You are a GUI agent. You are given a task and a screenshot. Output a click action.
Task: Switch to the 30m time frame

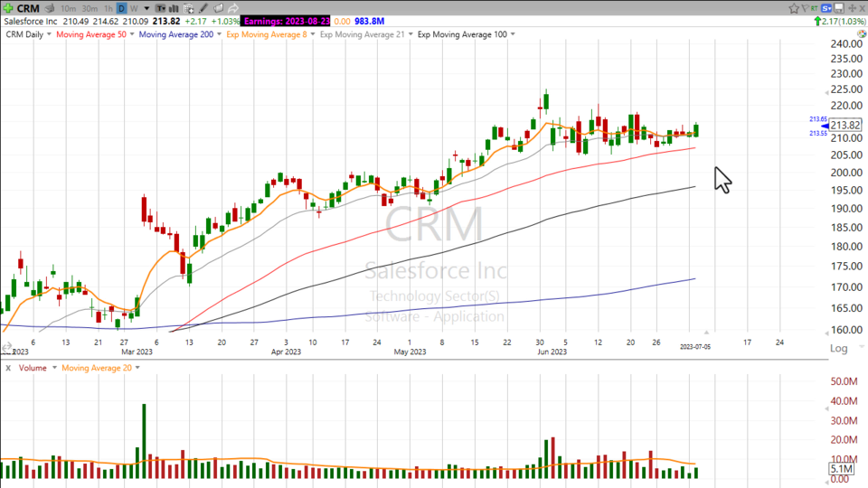[90, 8]
